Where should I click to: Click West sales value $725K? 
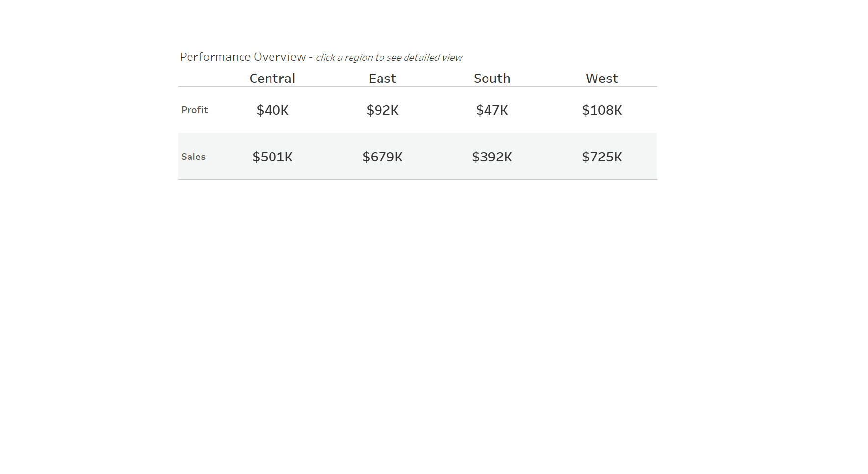[602, 157]
